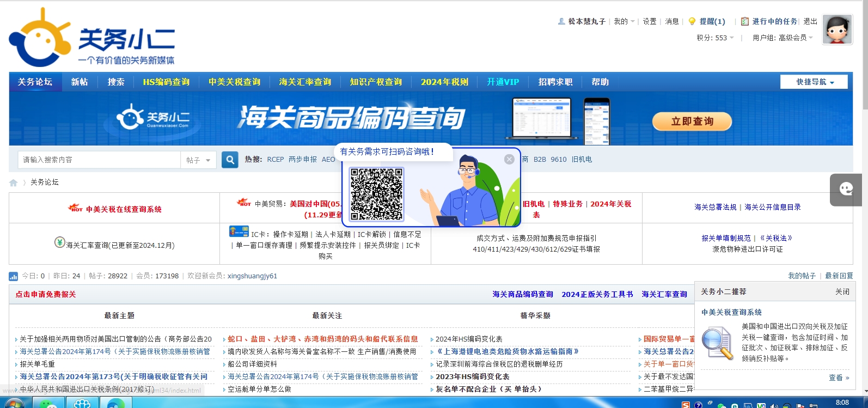The width and height of the screenshot is (868, 408).
Task: Click the HOT badge beside 中美关税在线查询系统
Action: (x=75, y=208)
